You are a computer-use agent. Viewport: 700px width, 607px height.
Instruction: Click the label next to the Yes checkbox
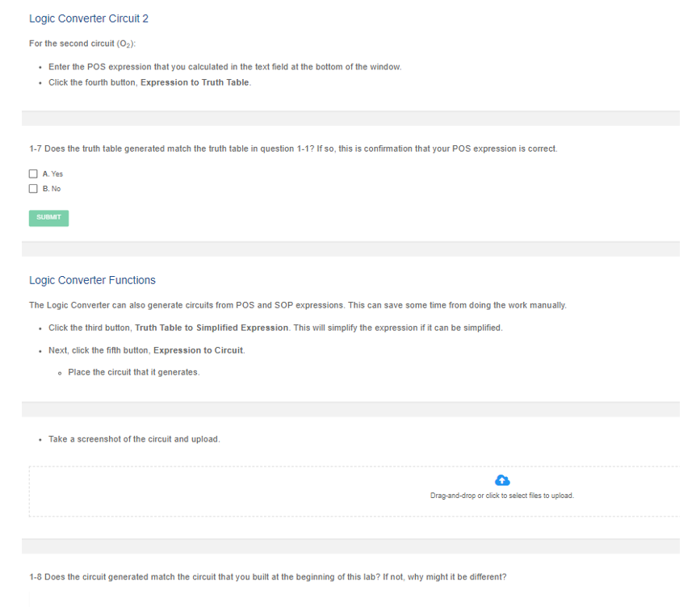click(52, 173)
